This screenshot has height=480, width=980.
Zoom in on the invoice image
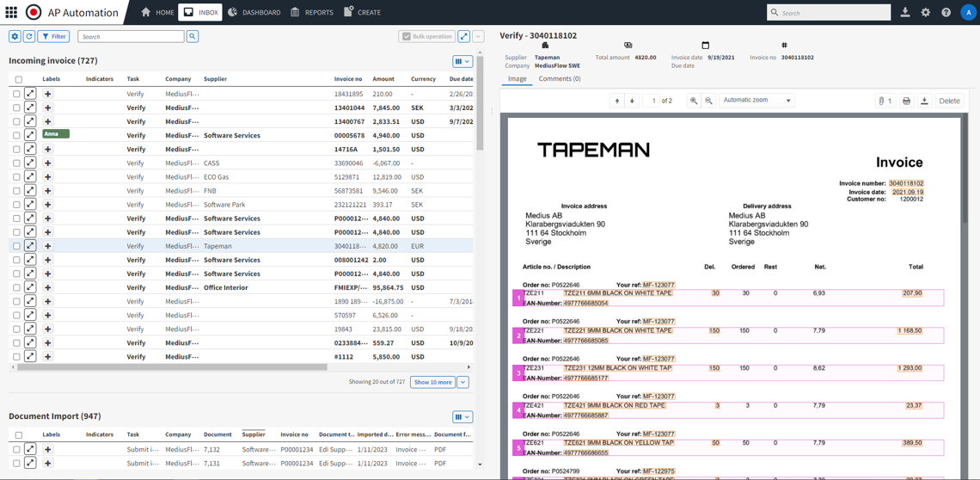[694, 101]
